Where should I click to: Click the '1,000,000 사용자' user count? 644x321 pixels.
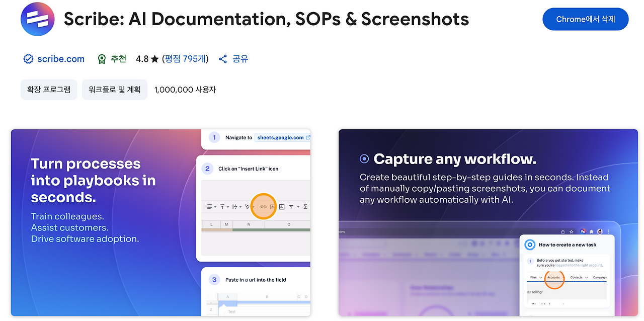coord(185,90)
